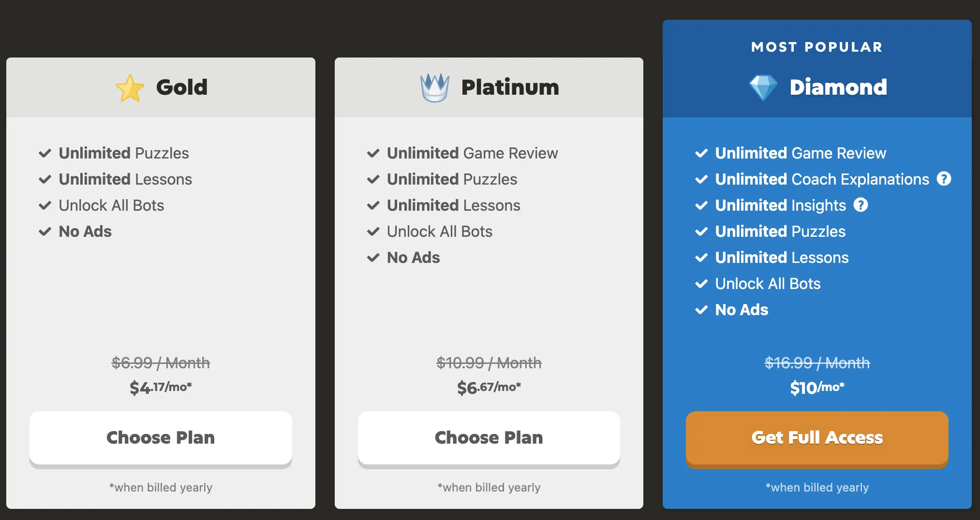Select the Gold plan header
The width and height of the screenshot is (980, 520).
tap(161, 87)
